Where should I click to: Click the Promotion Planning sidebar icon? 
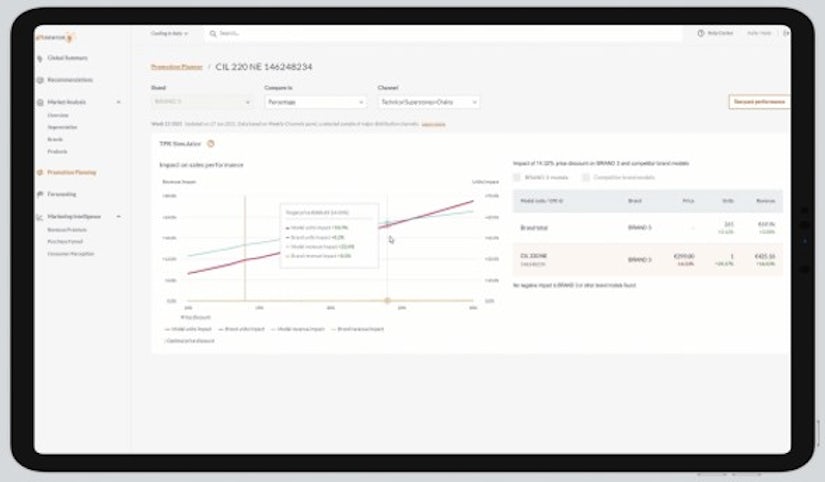(x=40, y=172)
